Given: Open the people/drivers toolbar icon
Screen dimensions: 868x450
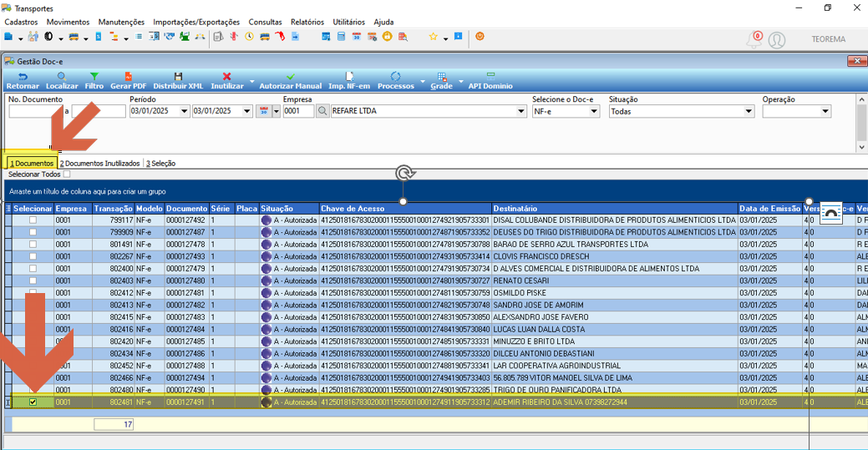Looking at the screenshot, I should 33,37.
